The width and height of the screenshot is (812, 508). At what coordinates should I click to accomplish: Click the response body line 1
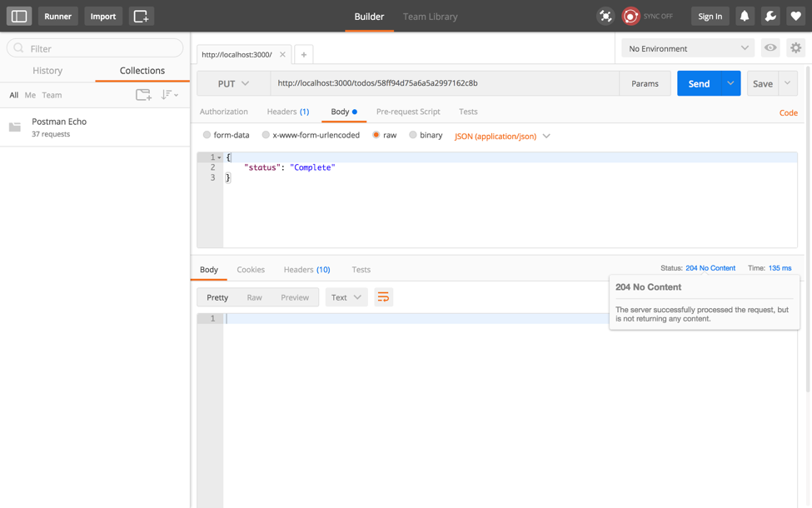(510, 318)
